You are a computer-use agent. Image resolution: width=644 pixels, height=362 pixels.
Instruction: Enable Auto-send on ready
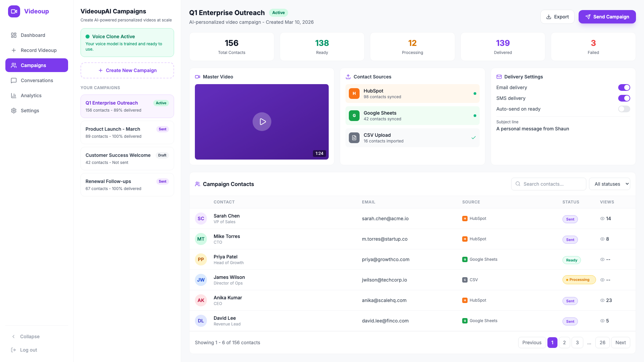[x=624, y=109]
